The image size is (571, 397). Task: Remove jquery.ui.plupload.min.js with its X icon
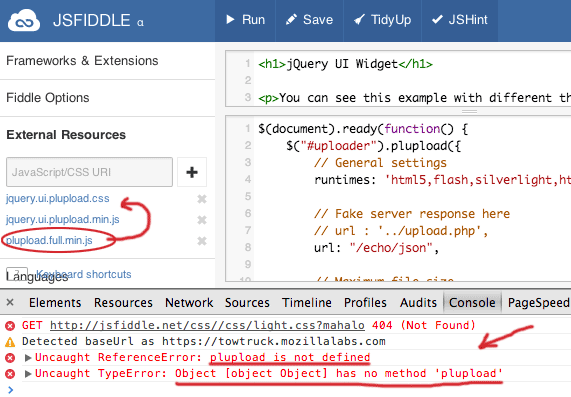tap(202, 220)
